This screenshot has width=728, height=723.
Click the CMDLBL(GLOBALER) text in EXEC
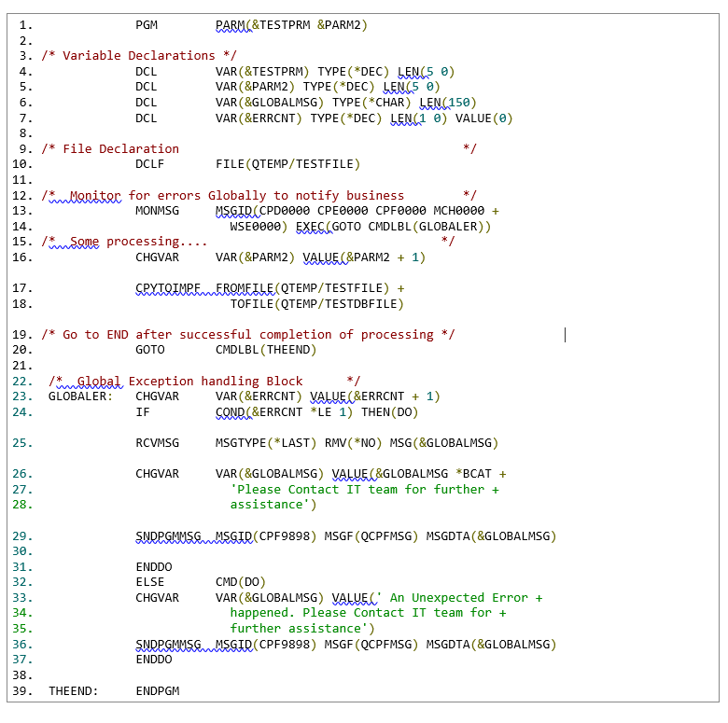[426, 227]
